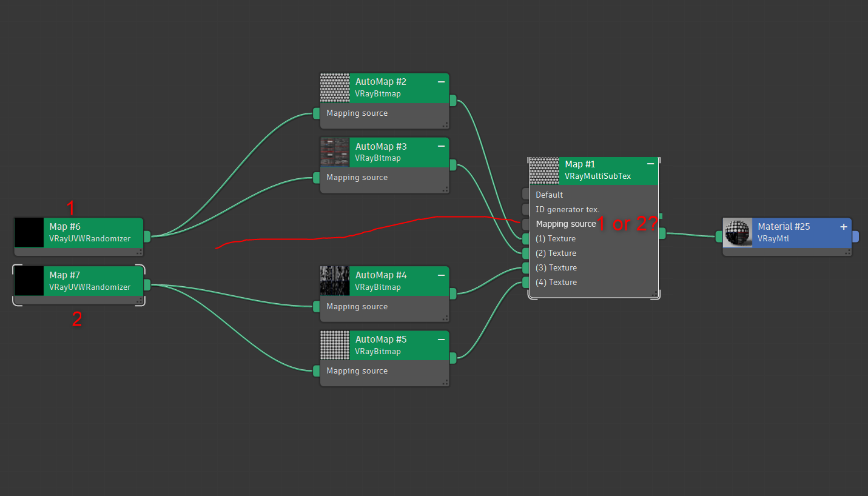Image resolution: width=868 pixels, height=496 pixels.
Task: Click Map #1 ID generator tex. socket
Action: 525,209
